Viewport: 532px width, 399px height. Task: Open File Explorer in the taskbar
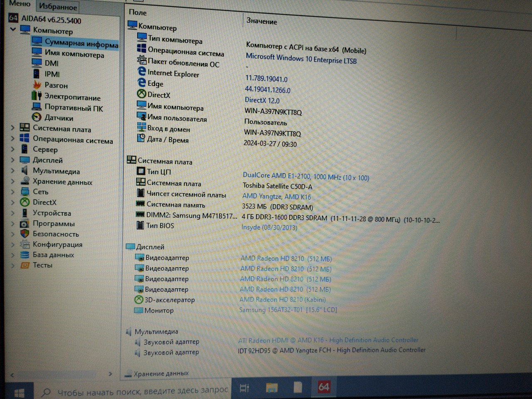tap(272, 388)
